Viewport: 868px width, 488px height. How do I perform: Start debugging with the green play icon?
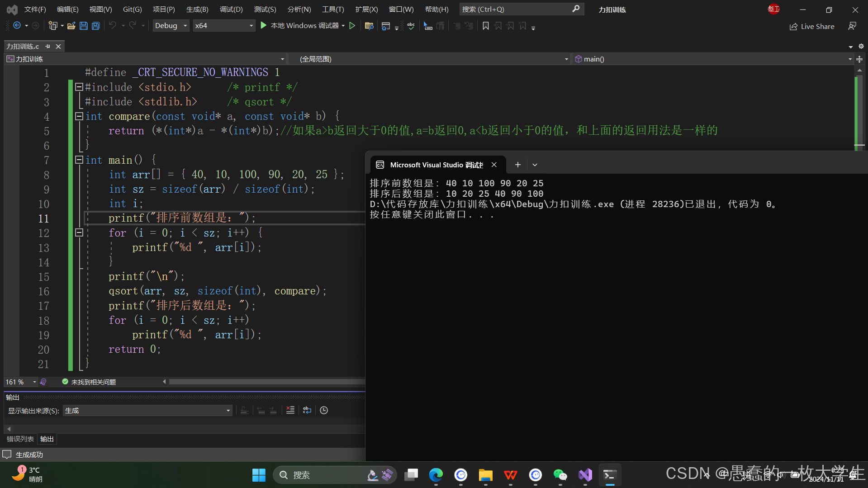264,26
